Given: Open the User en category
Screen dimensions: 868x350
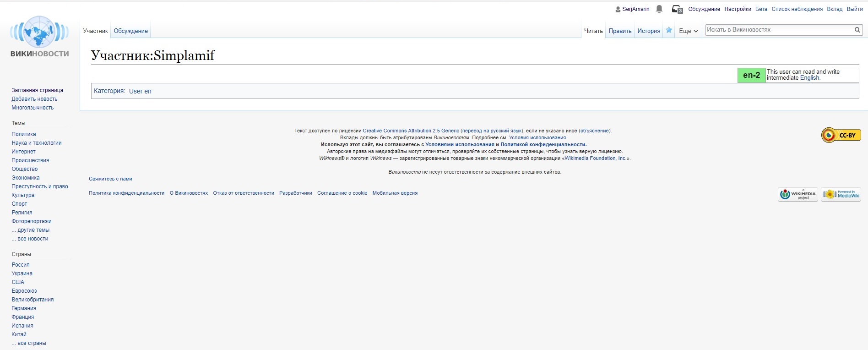Looking at the screenshot, I should tap(140, 91).
